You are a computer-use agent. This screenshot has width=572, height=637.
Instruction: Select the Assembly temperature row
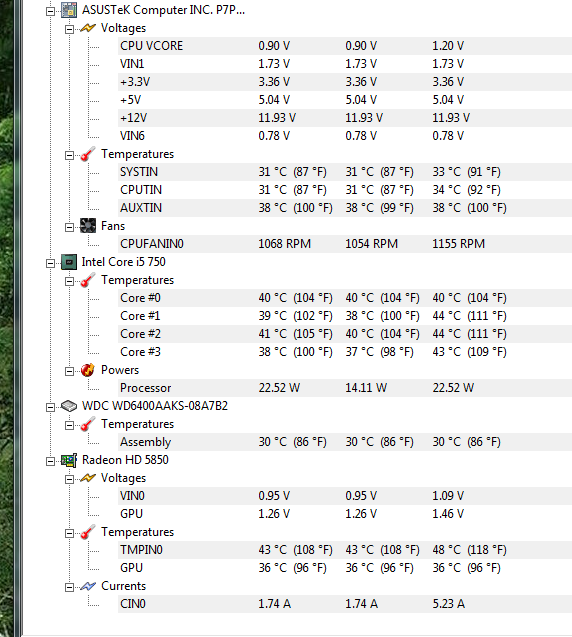tap(345, 442)
